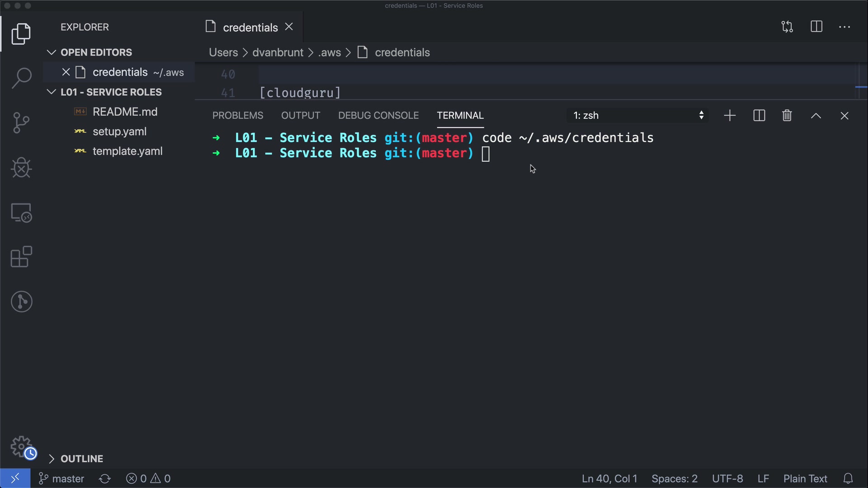Maximize the terminal panel size
The height and width of the screenshot is (488, 868).
(x=816, y=116)
